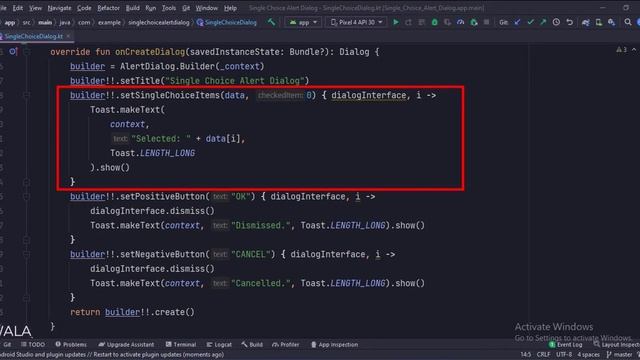Open the AVD Device Manager icon
Viewport: 640px width, 360px height.
point(599,22)
